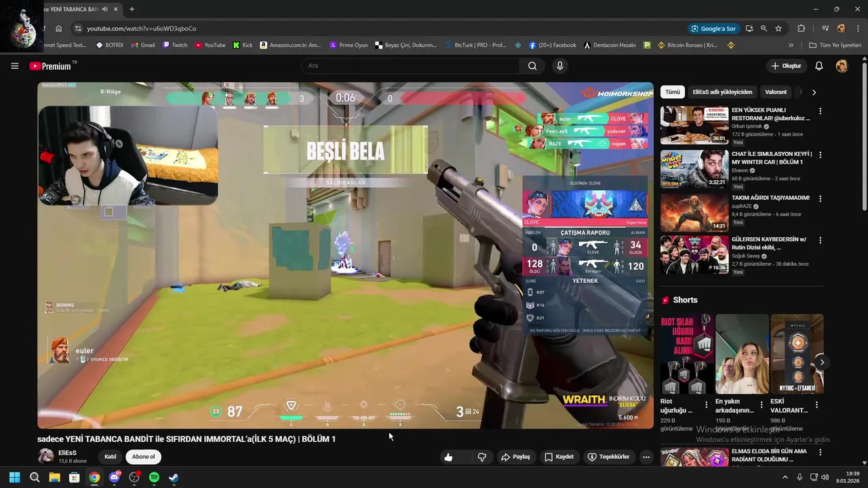Open a new browser tab
The width and height of the screenshot is (868, 488).
132,9
